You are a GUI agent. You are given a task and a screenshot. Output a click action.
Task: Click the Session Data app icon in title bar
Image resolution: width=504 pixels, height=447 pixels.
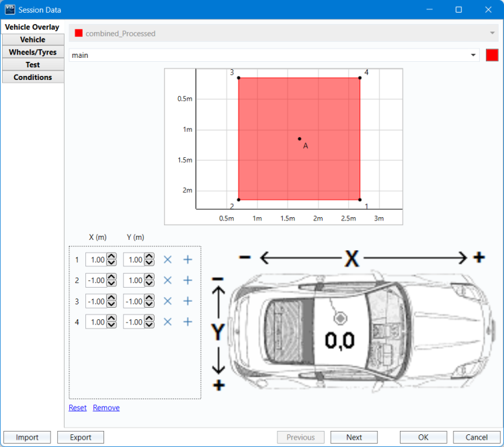point(10,9)
